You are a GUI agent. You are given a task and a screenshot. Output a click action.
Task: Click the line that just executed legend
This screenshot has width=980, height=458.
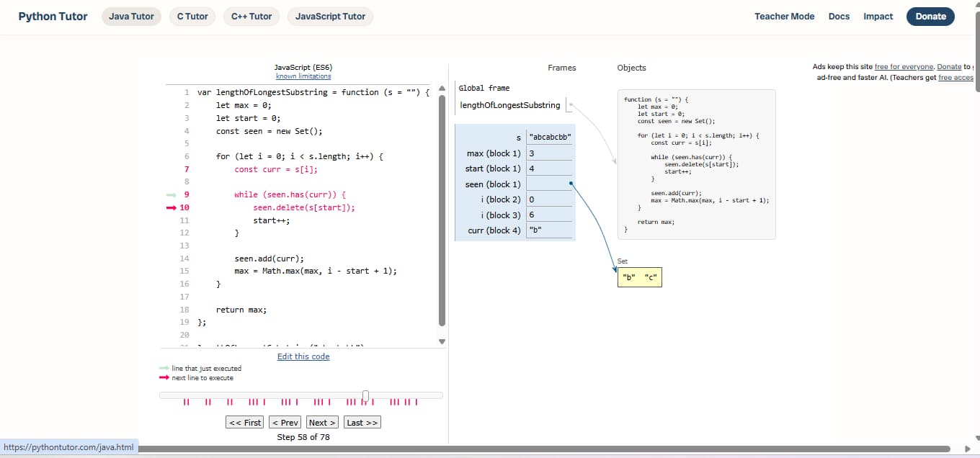click(x=206, y=369)
